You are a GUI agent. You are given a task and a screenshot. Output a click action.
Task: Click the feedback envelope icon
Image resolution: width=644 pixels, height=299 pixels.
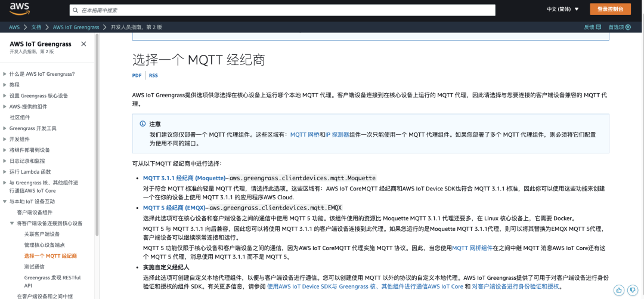point(599,27)
